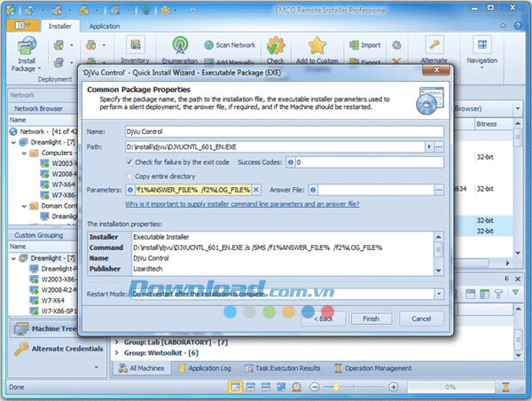Image resolution: width=532 pixels, height=401 pixels.
Task: Click the status bar zoom slider
Action: coord(336,387)
